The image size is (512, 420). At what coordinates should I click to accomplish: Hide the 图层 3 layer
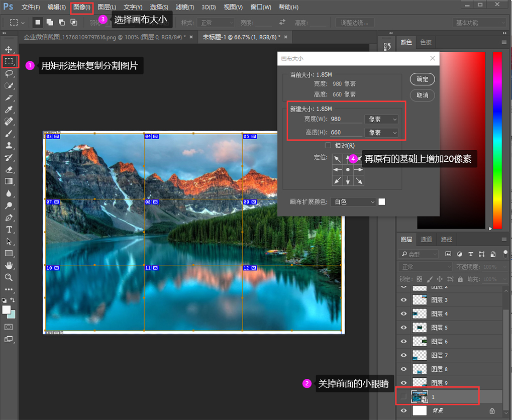[403, 299]
